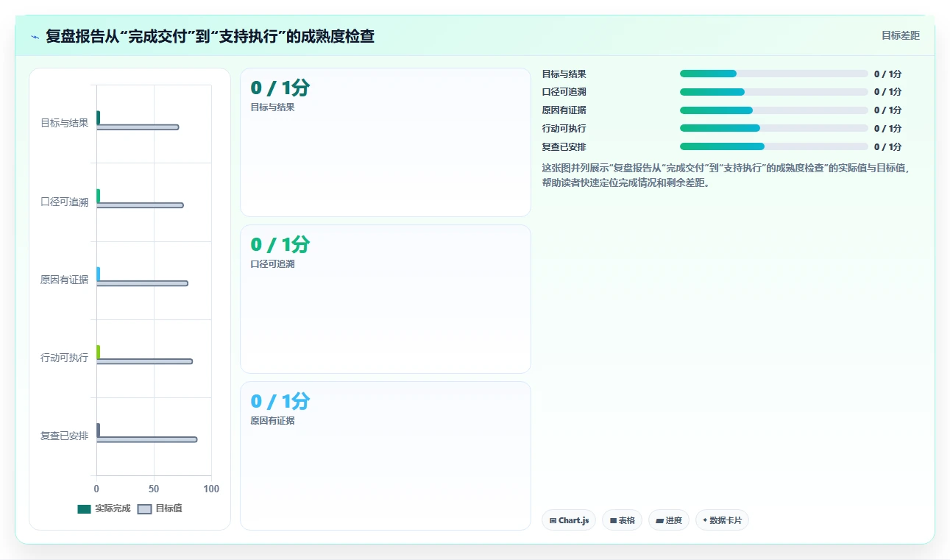Click the lightning icon beside the report title

35,36
